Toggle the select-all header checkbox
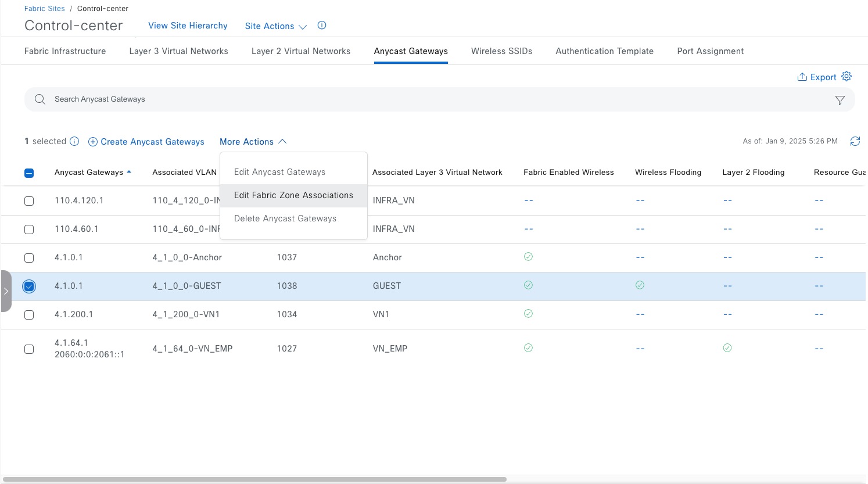The width and height of the screenshot is (868, 484). (29, 173)
